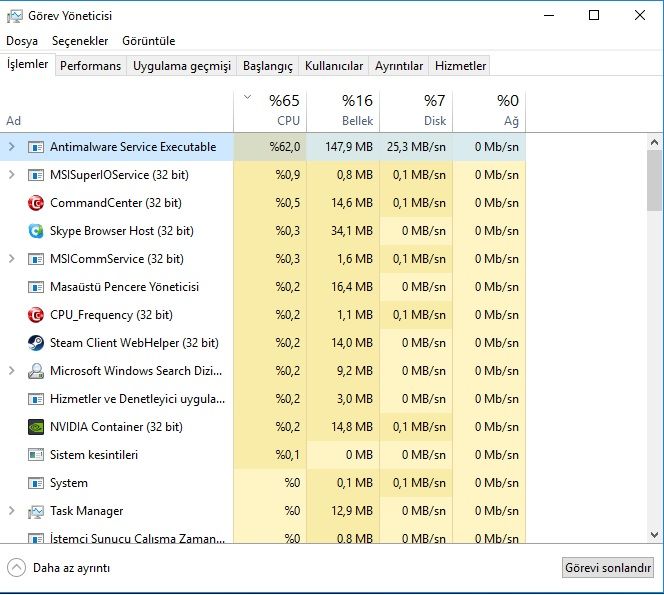Image resolution: width=664 pixels, height=595 pixels.
Task: Click the MSISuperIOService process icon
Action: click(36, 175)
